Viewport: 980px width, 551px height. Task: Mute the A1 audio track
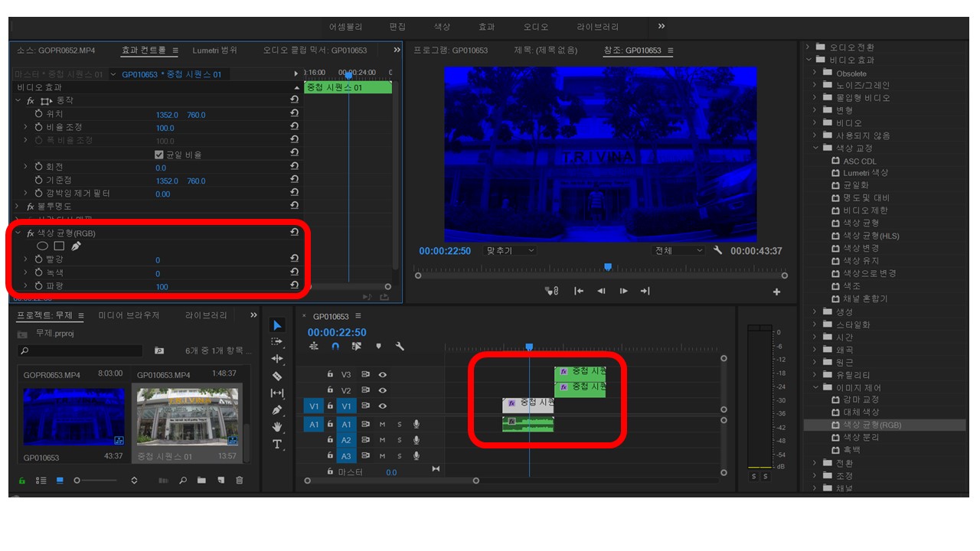point(382,424)
